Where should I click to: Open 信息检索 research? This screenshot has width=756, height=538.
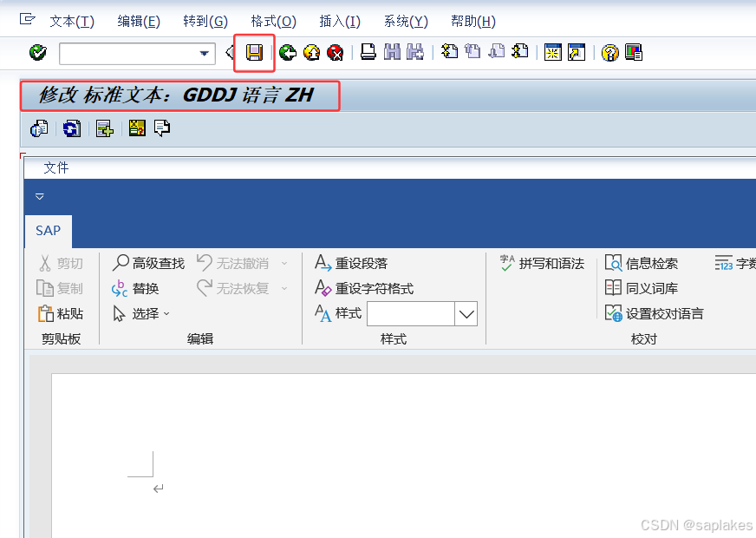click(x=642, y=264)
